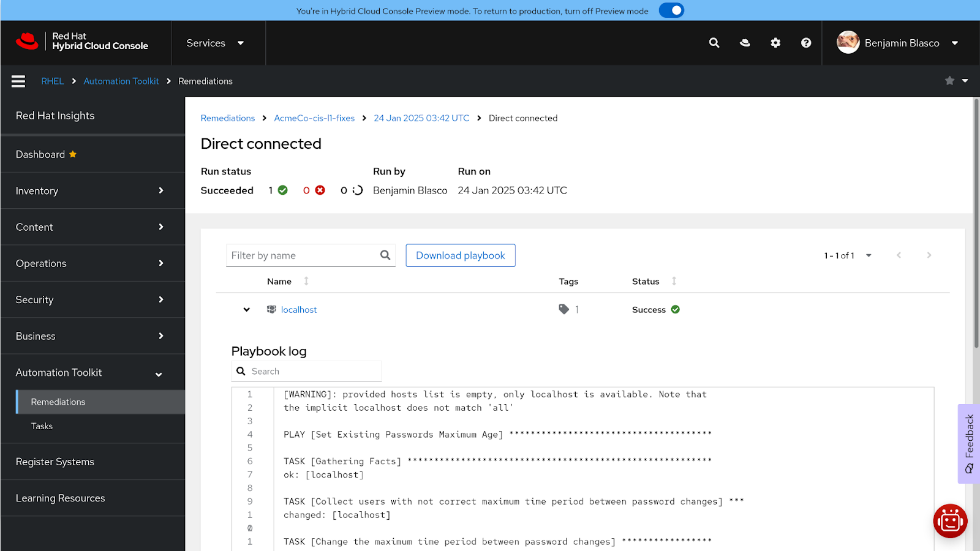Viewport: 980px width, 551px height.
Task: Click the 'Direct connected' page heading
Action: coord(261,144)
